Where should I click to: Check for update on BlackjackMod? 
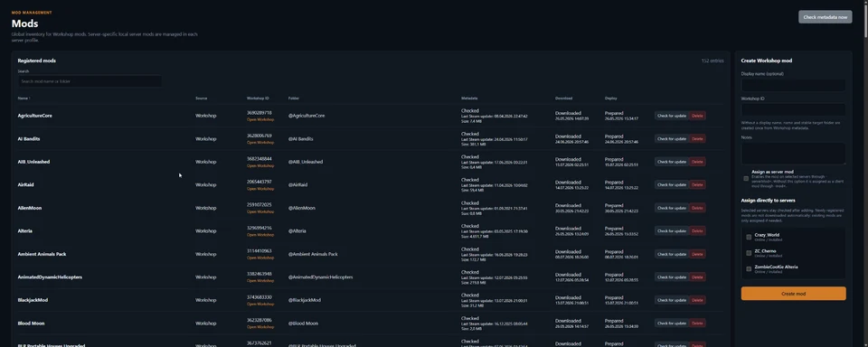click(672, 300)
